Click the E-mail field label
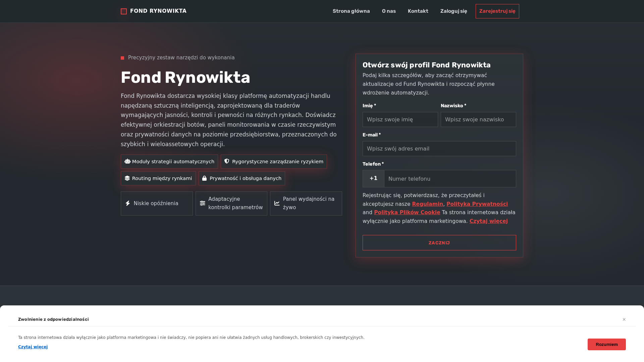 click(372, 135)
